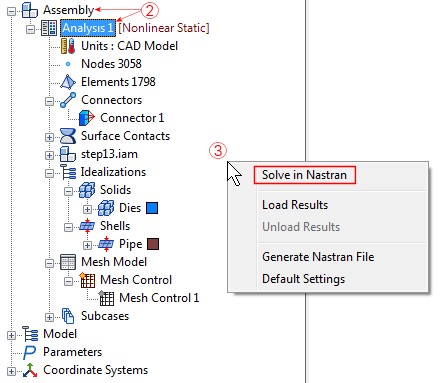Select the Elements 1798 row
Image resolution: width=442 pixels, height=383 pixels.
pos(118,82)
